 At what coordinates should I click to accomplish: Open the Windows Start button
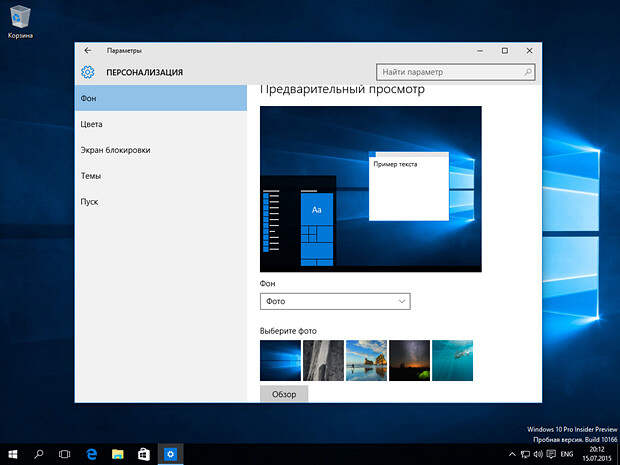13,454
